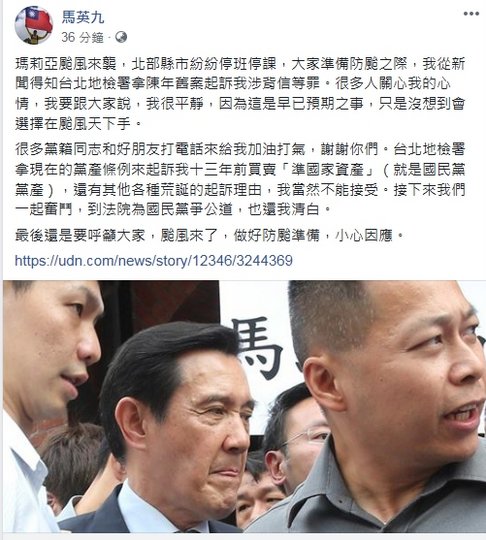Click the phrase 我很平靜 in first paragraph
486x540 pixels.
175,104
